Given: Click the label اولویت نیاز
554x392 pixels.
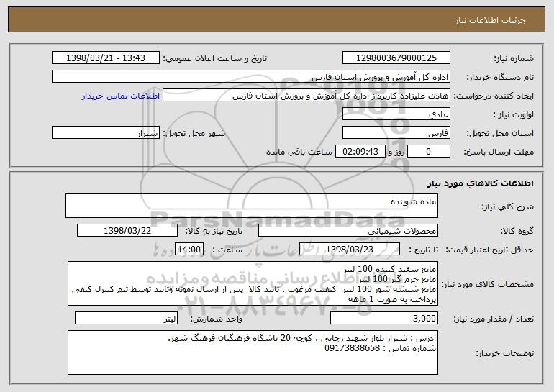Looking at the screenshot, I should click(514, 115).
